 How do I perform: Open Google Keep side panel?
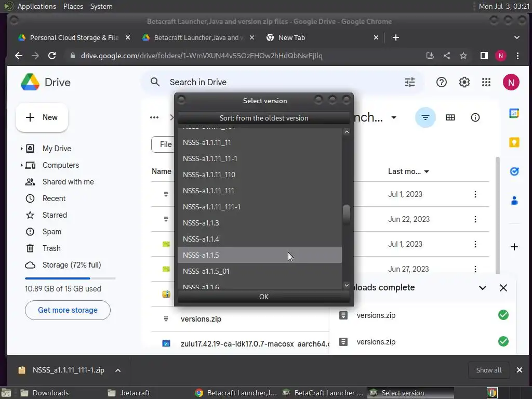pos(514,142)
